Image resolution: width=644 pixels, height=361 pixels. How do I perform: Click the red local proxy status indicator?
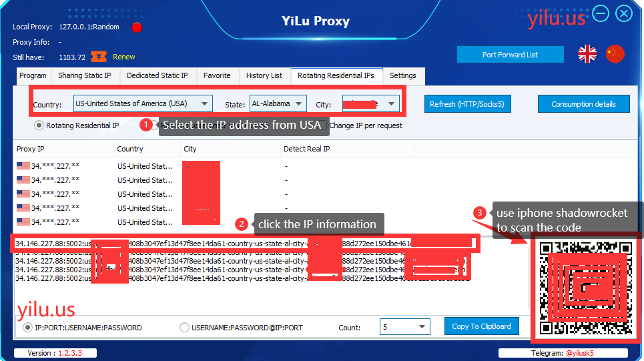point(137,27)
